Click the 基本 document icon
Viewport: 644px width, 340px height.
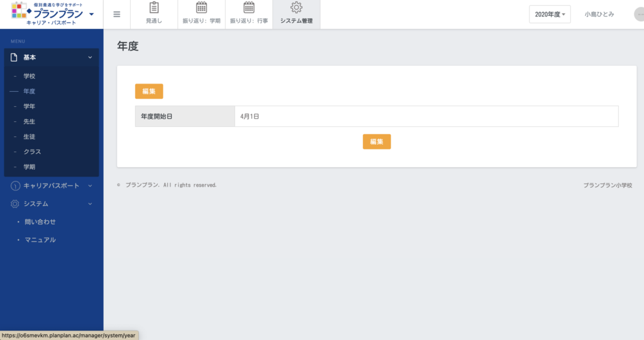pyautogui.click(x=14, y=57)
